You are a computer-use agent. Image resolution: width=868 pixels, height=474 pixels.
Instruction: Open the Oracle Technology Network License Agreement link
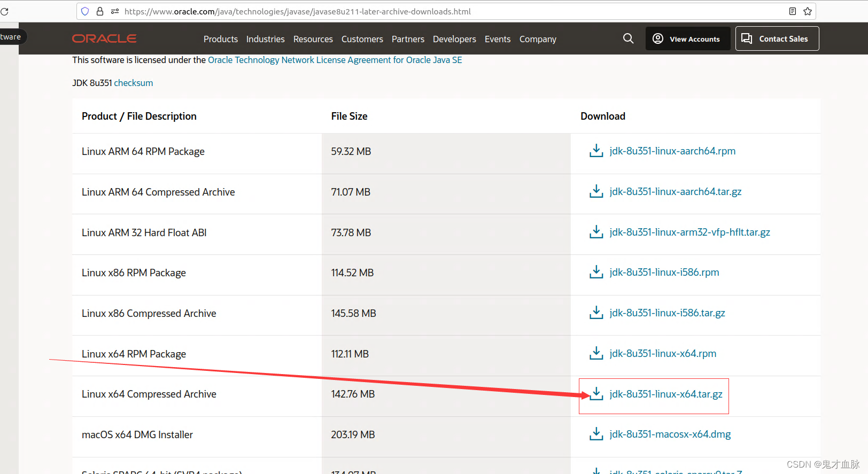(x=335, y=60)
